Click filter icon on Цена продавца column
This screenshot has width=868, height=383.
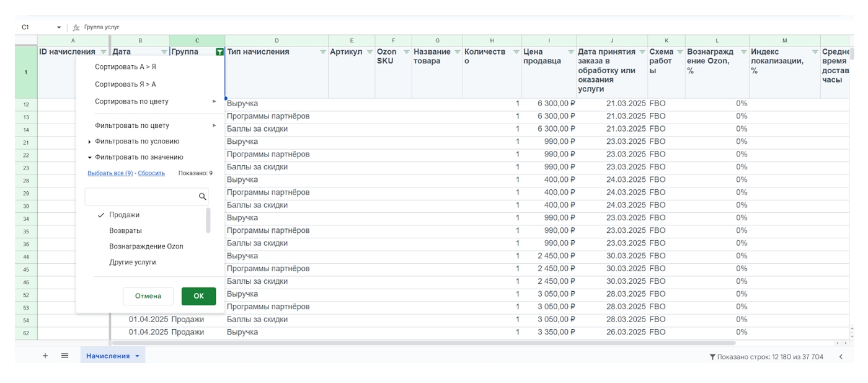point(571,52)
